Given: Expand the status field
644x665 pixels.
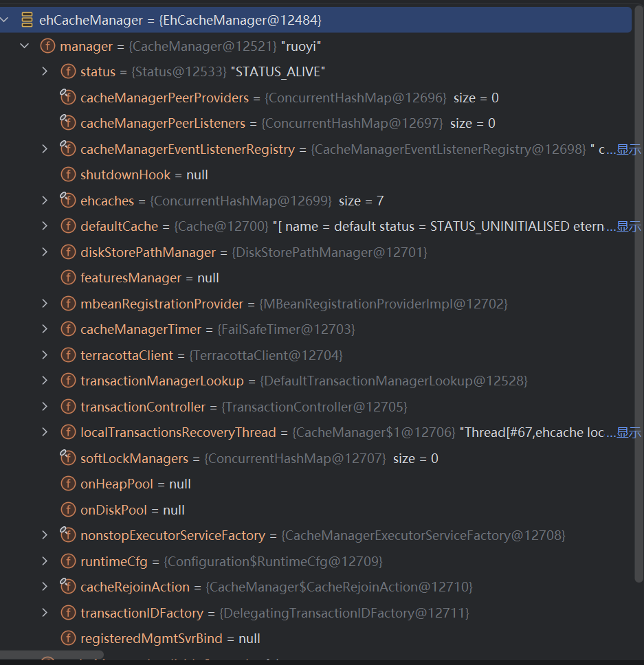Looking at the screenshot, I should click(45, 71).
